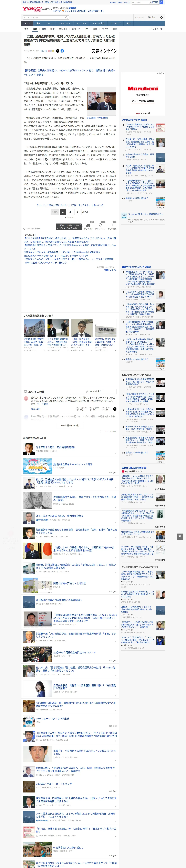Open フジ政治部長 recommended article thumbnail
The image size is (186, 868).
coord(34,328)
